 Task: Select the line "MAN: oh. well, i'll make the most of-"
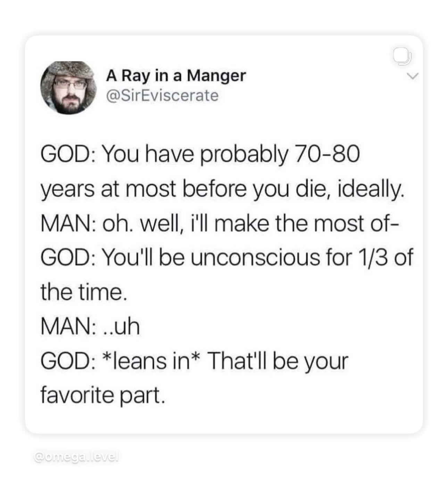(x=220, y=223)
